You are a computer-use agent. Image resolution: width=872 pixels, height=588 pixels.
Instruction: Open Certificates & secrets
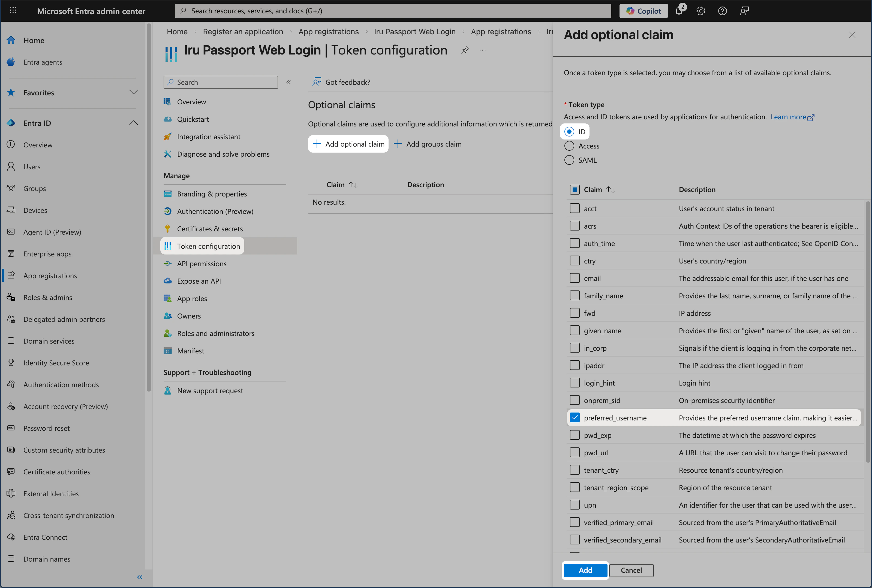(x=210, y=228)
